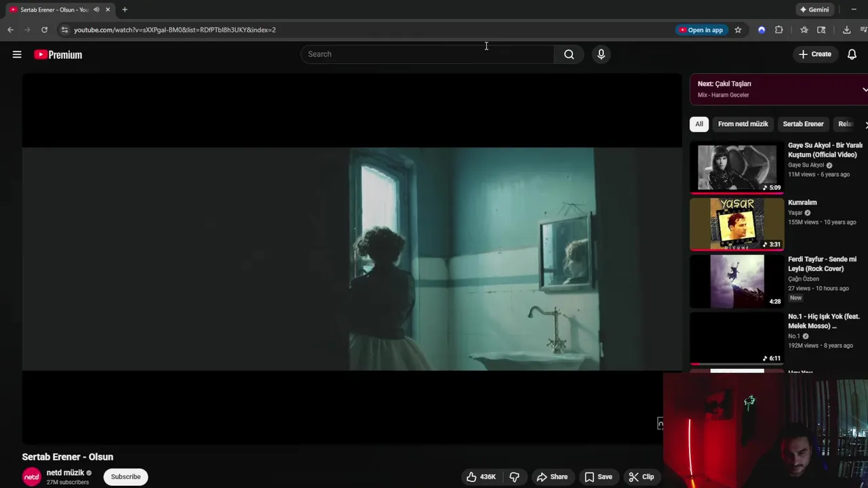Click the main video player area
The height and width of the screenshot is (488, 868).
pyautogui.click(x=352, y=259)
